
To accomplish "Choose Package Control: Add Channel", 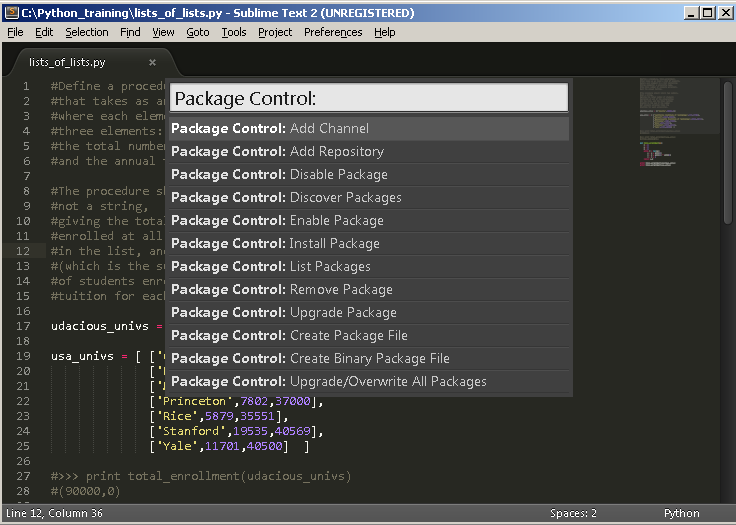I will coord(369,129).
